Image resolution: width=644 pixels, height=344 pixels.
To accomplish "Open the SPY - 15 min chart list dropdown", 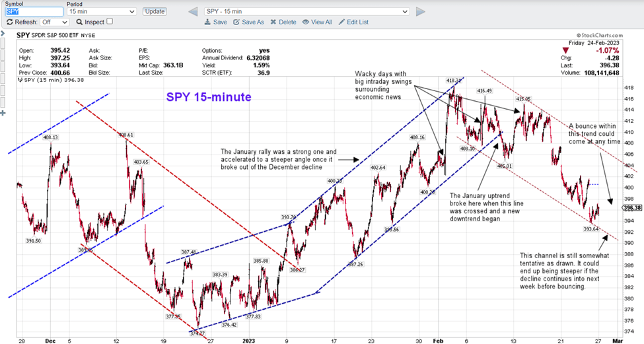I will pos(306,11).
